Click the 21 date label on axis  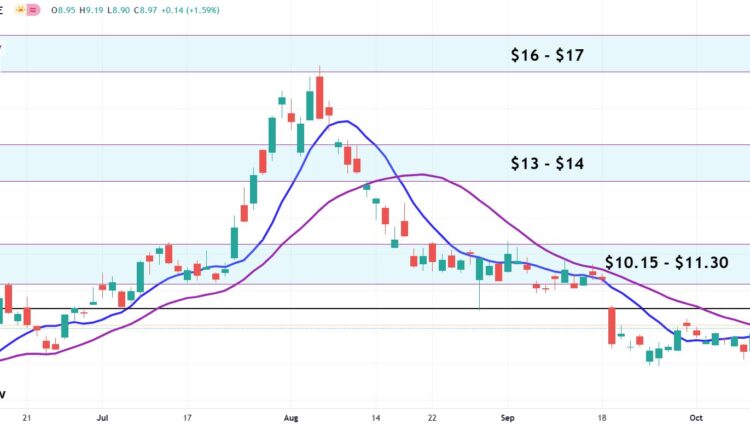coord(27,417)
